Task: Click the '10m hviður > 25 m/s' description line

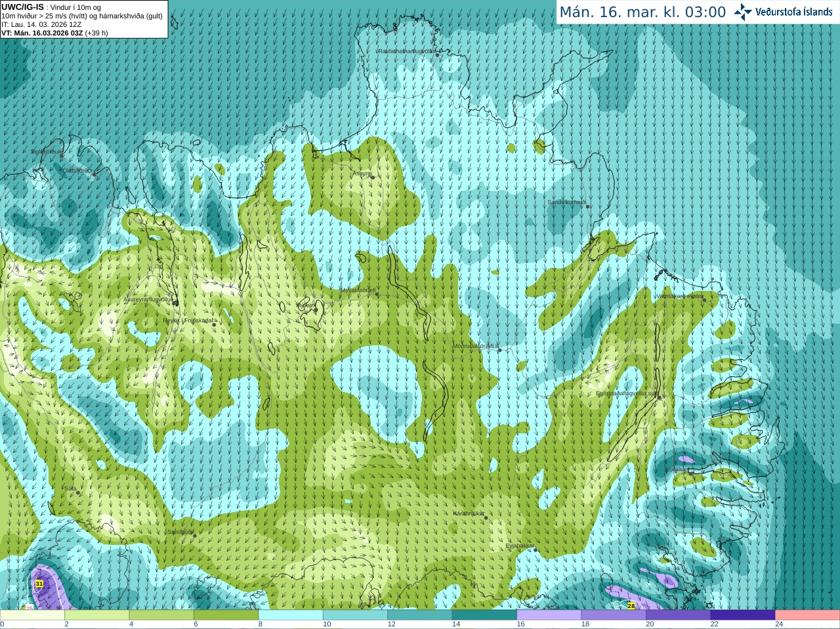Action: point(82,16)
